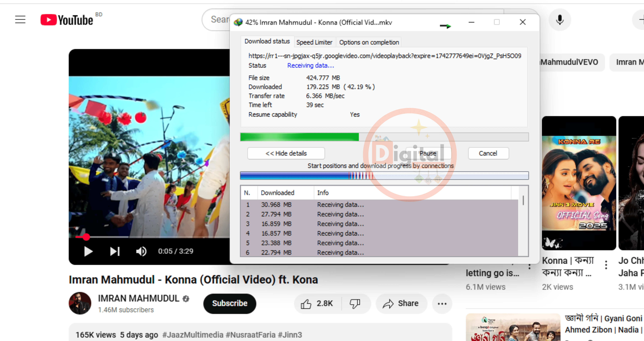The width and height of the screenshot is (644, 341).
Task: Click the 424.777 MB file size value
Action: pos(323,78)
